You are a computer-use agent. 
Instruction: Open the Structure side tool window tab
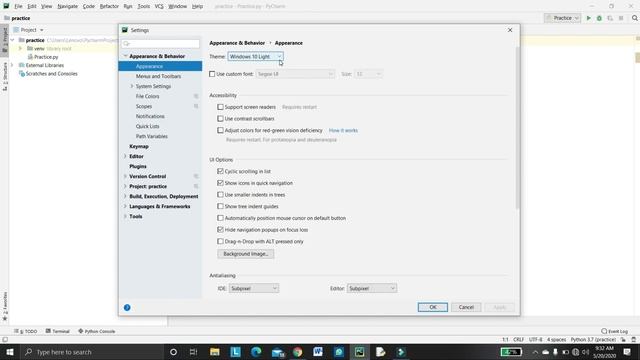pos(5,76)
